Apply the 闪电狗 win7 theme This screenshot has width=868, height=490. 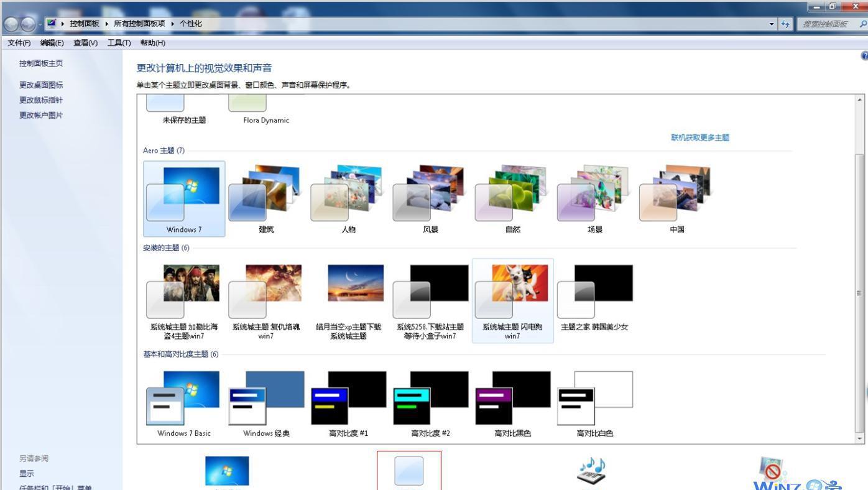tap(512, 301)
